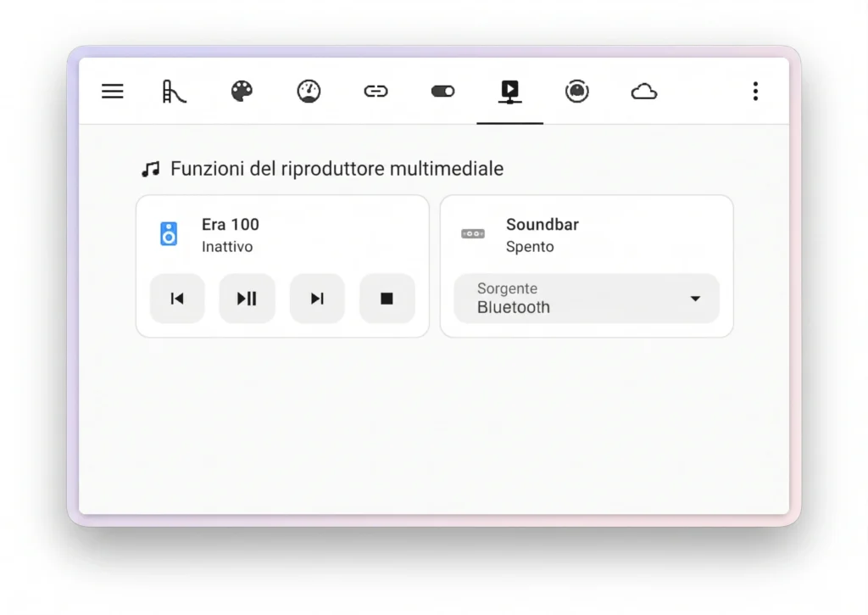This screenshot has height=615, width=868.
Task: Open the toggle switch tab
Action: point(442,91)
